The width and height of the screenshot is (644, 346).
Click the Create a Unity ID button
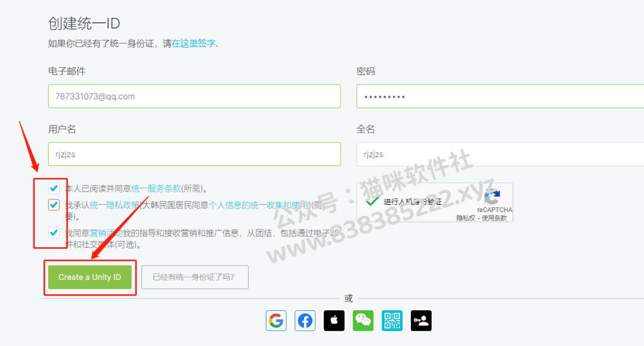coord(90,277)
